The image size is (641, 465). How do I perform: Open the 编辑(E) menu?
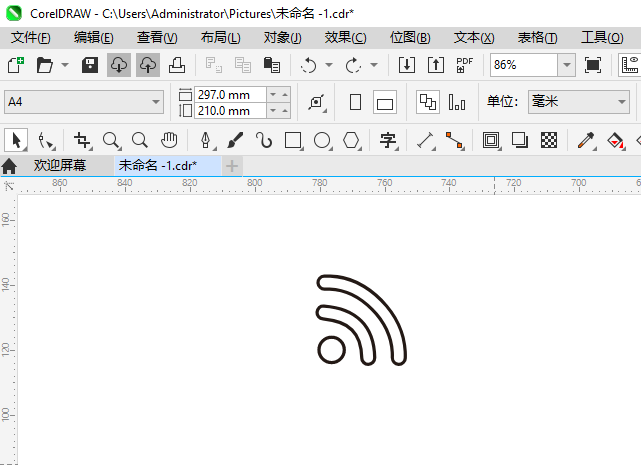(94, 38)
